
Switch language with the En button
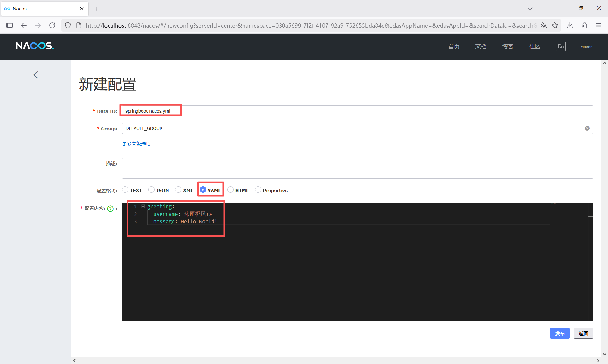click(x=560, y=46)
